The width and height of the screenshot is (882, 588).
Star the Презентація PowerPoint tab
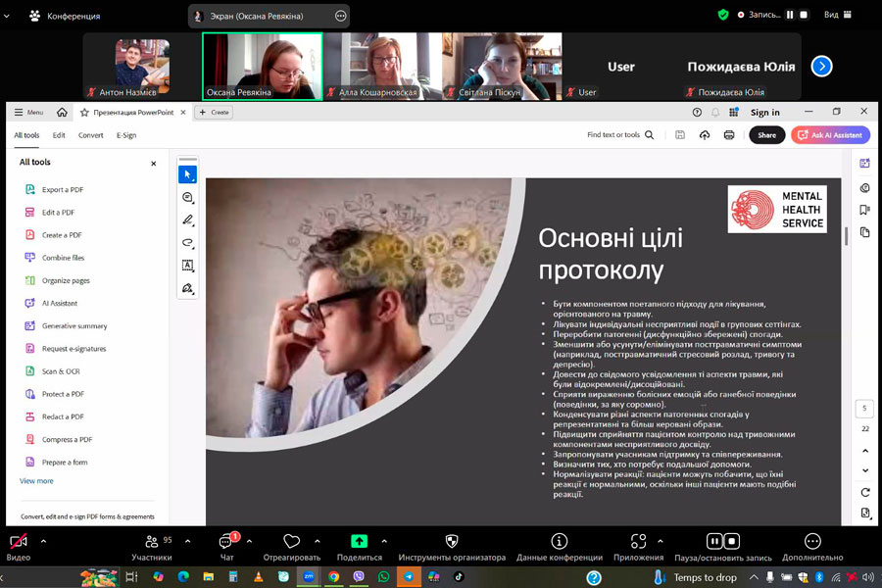pos(85,113)
